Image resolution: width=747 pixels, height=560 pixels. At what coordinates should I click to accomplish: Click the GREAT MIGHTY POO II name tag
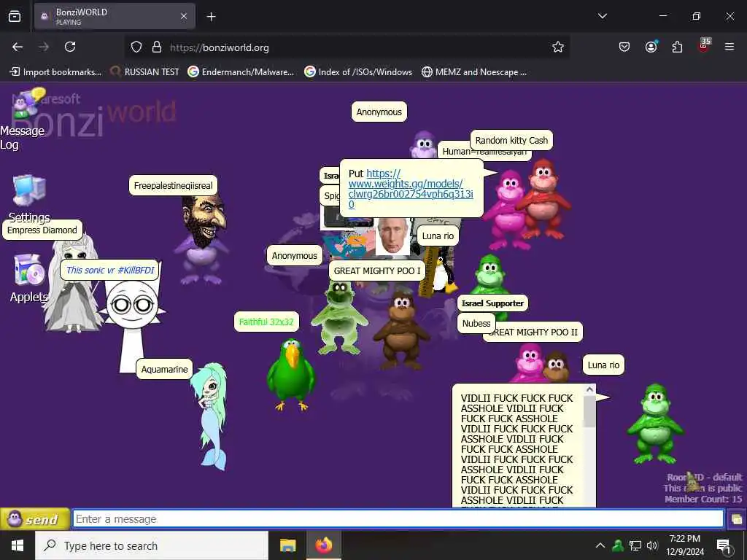(x=536, y=332)
